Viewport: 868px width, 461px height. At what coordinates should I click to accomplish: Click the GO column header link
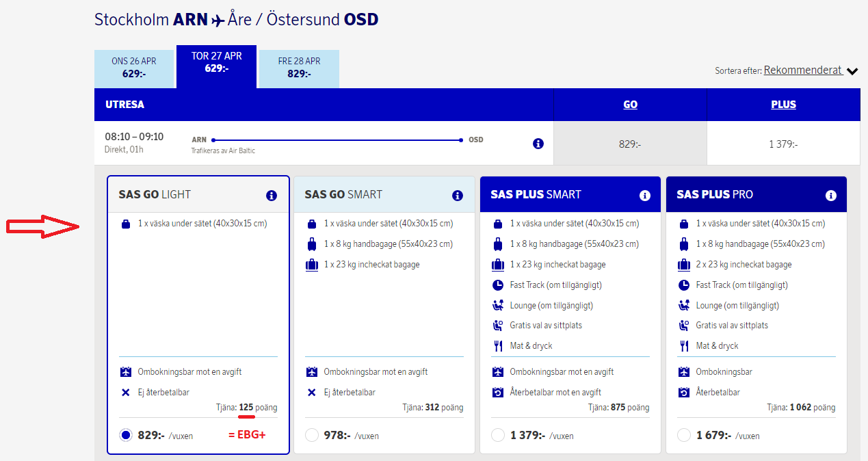[630, 105]
